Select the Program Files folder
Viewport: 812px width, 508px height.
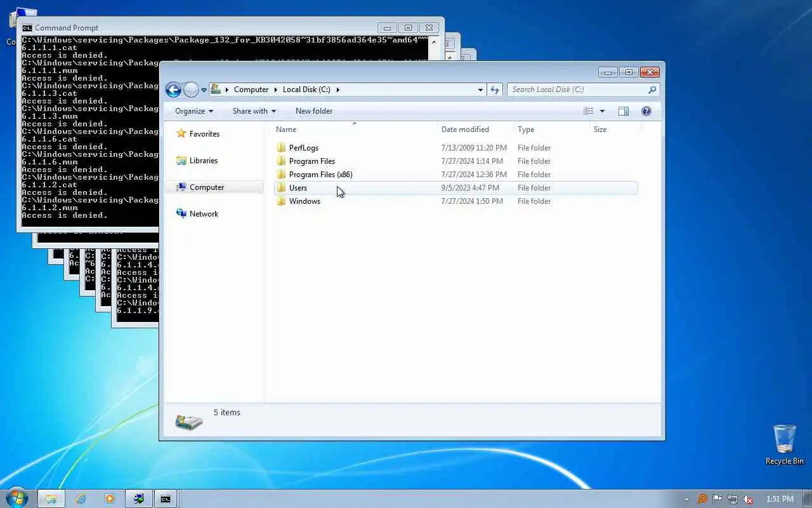point(311,161)
